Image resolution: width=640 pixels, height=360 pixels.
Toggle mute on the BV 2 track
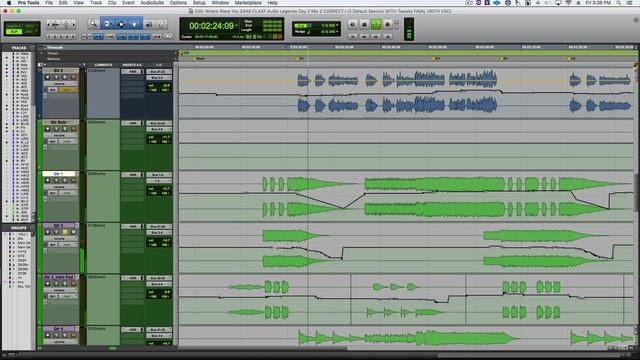point(73,77)
